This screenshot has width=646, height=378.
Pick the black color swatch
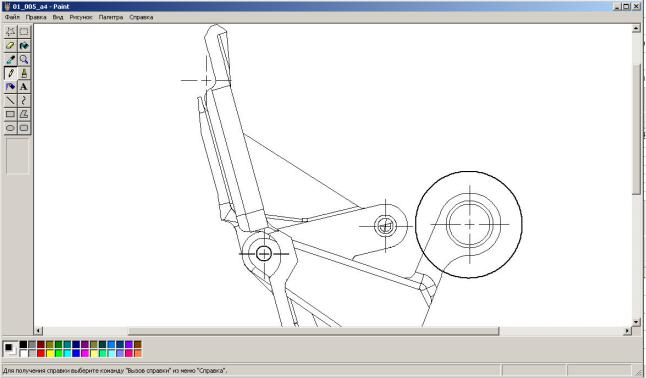23,345
